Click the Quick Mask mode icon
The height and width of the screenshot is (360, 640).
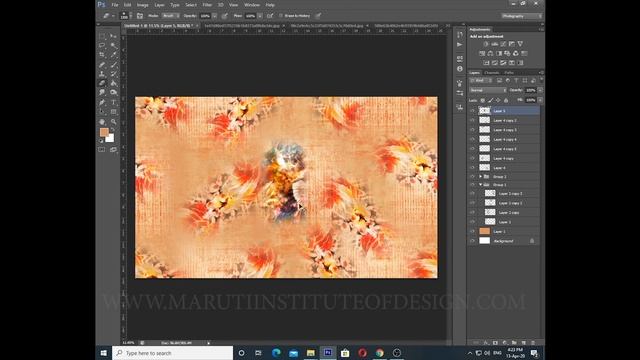[x=102, y=150]
